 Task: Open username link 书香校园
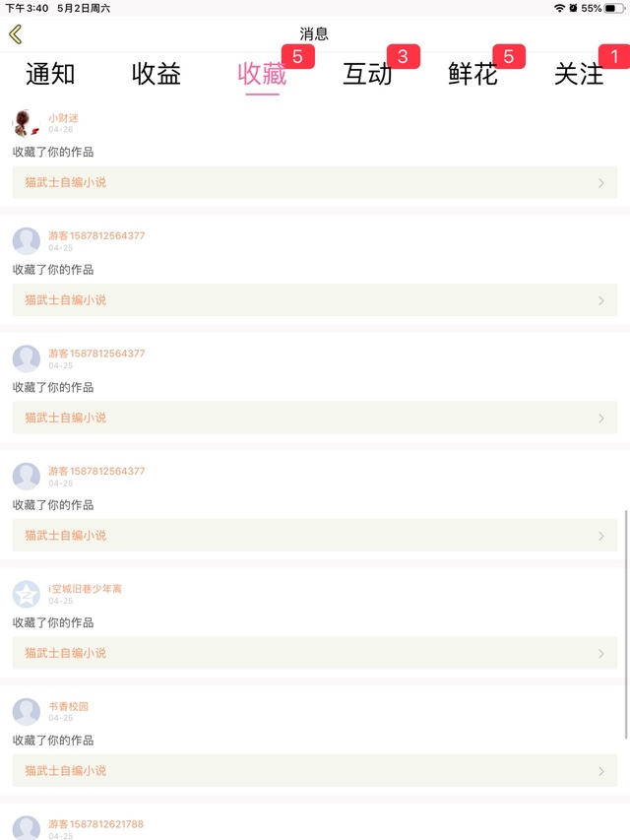pos(69,706)
